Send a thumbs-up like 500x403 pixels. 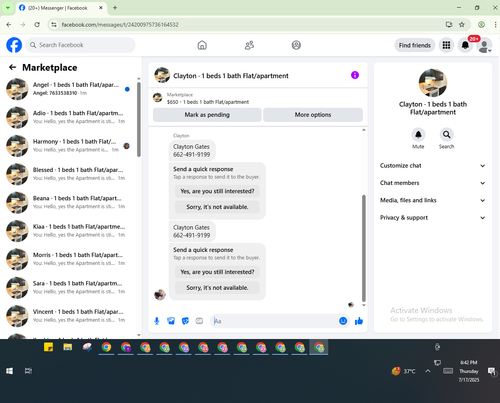(x=359, y=321)
